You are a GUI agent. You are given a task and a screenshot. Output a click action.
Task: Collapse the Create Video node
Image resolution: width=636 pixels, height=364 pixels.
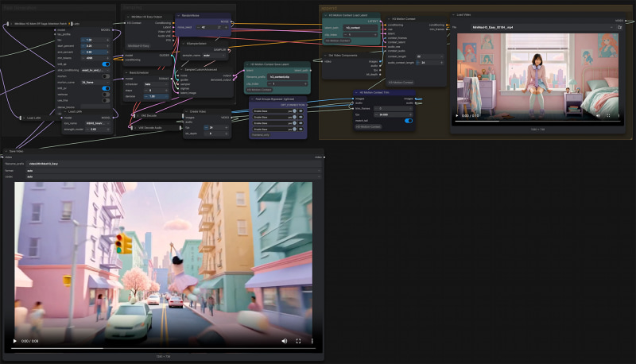tap(187, 111)
